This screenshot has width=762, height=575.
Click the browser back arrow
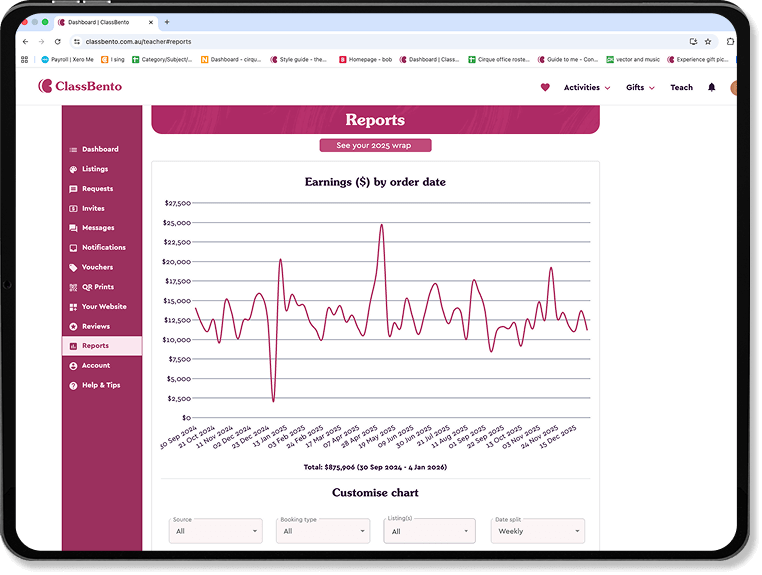coord(25,42)
